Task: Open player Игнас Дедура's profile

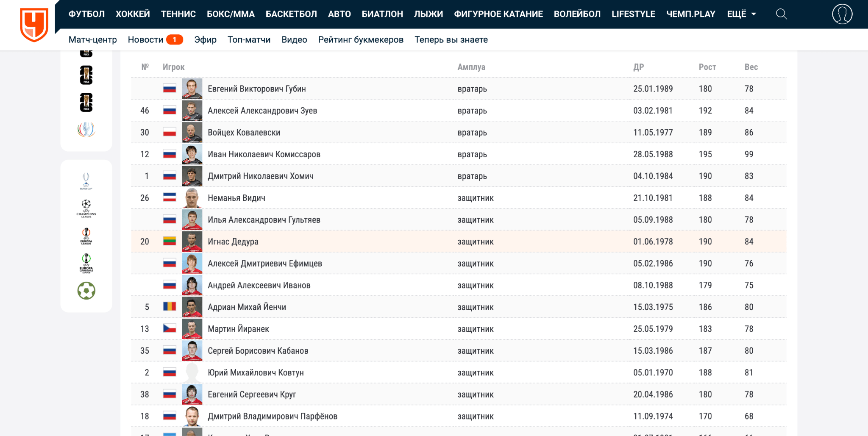Action: [233, 242]
